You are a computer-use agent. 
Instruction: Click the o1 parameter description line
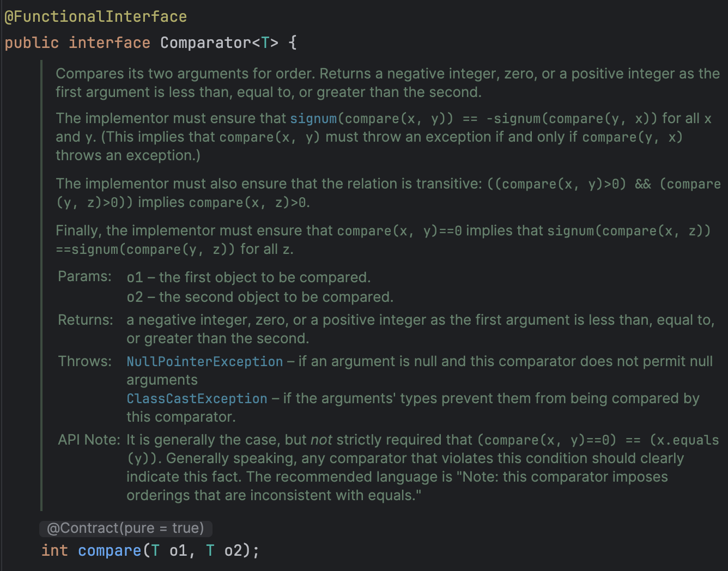tap(248, 277)
